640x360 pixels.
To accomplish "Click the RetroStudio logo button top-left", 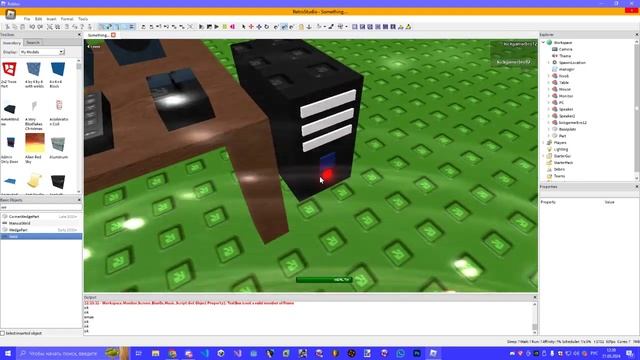I will click(x=11, y=14).
